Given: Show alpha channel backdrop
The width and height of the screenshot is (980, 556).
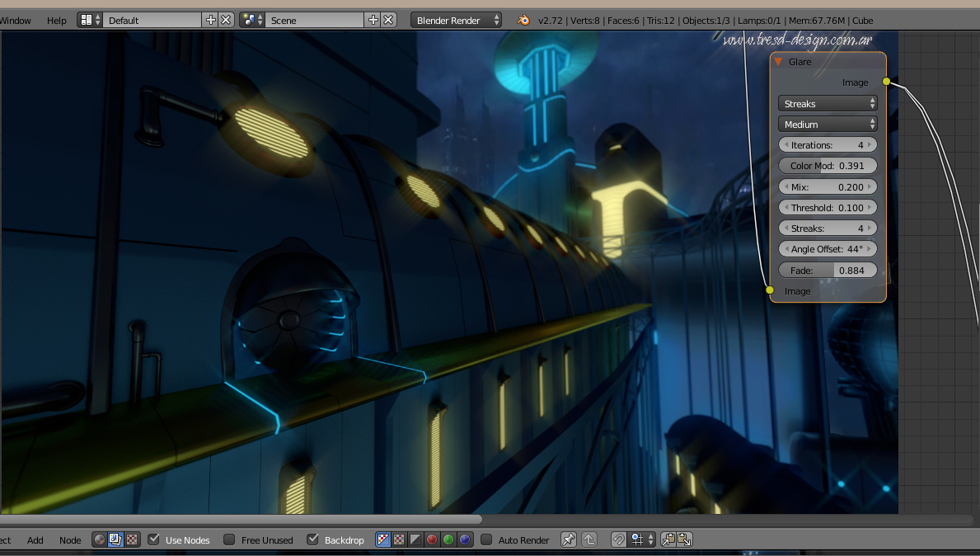Looking at the screenshot, I should point(415,540).
